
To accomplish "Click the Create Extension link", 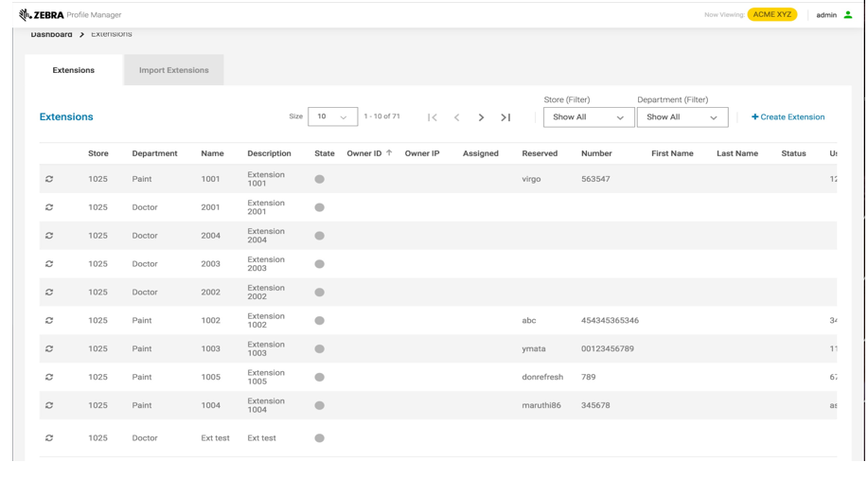I will [x=788, y=116].
